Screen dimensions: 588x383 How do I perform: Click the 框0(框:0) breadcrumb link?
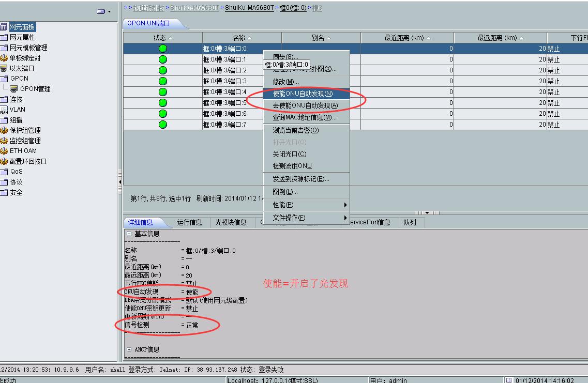tap(293, 8)
